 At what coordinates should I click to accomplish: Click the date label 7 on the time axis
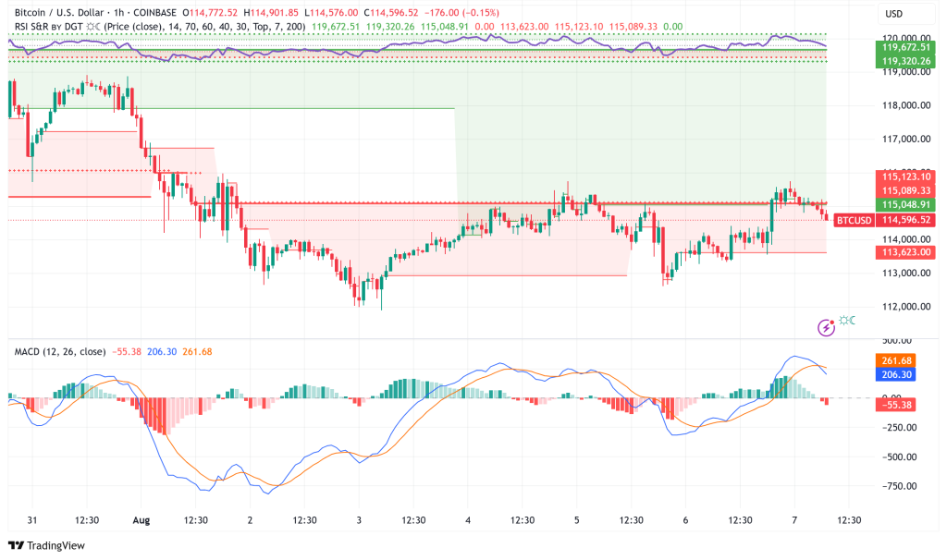[794, 520]
